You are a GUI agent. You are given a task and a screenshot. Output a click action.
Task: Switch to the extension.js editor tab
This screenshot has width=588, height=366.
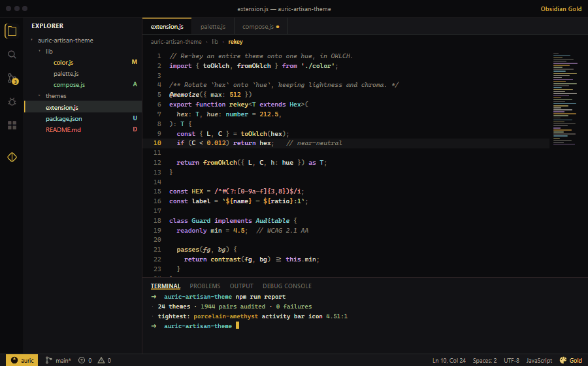click(x=167, y=27)
